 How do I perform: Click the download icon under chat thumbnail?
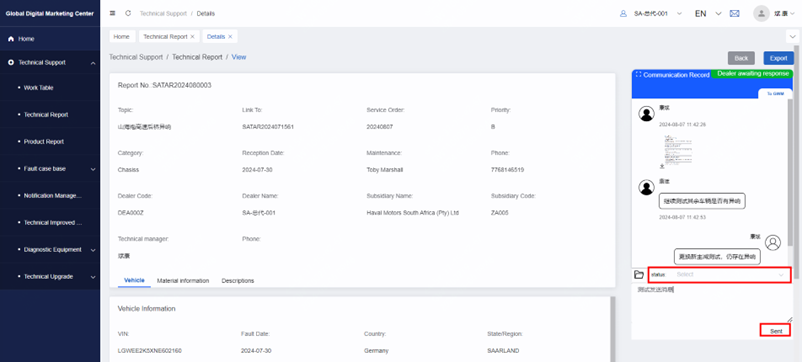pyautogui.click(x=661, y=166)
